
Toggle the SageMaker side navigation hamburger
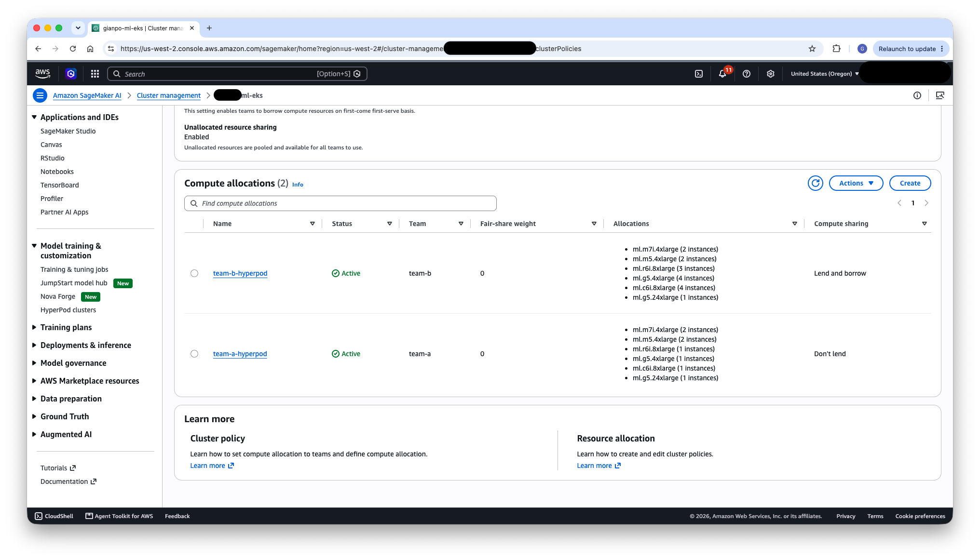[x=40, y=95]
